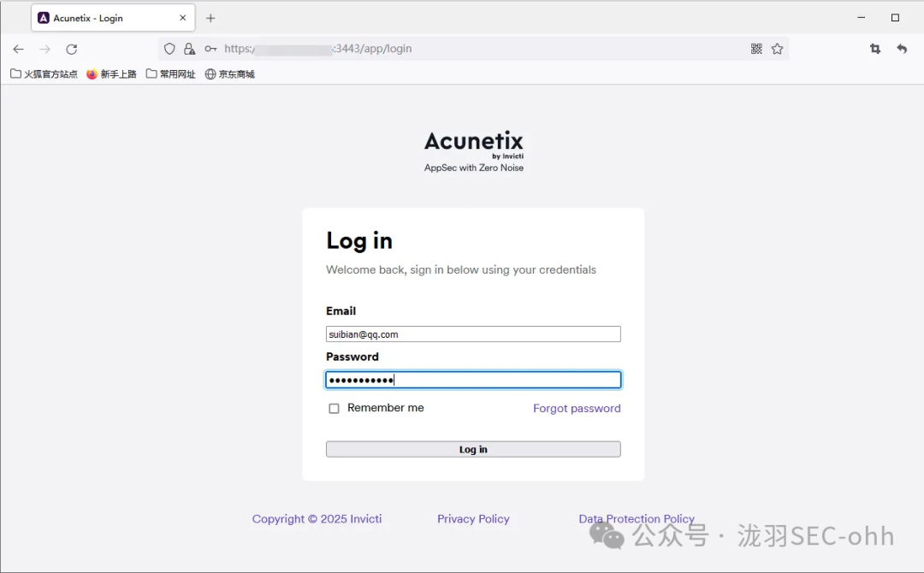924x573 pixels.
Task: Open the 新手上路 bookmark
Action: [111, 74]
